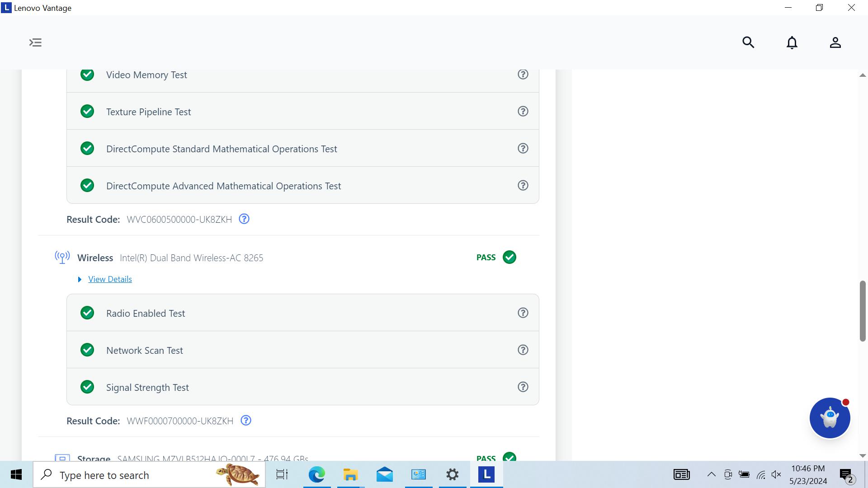The width and height of the screenshot is (868, 488).
Task: Click the Network Scan Test label
Action: [145, 351]
